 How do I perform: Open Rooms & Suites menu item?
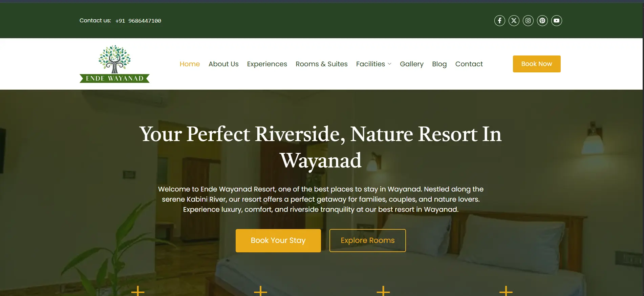tap(321, 64)
